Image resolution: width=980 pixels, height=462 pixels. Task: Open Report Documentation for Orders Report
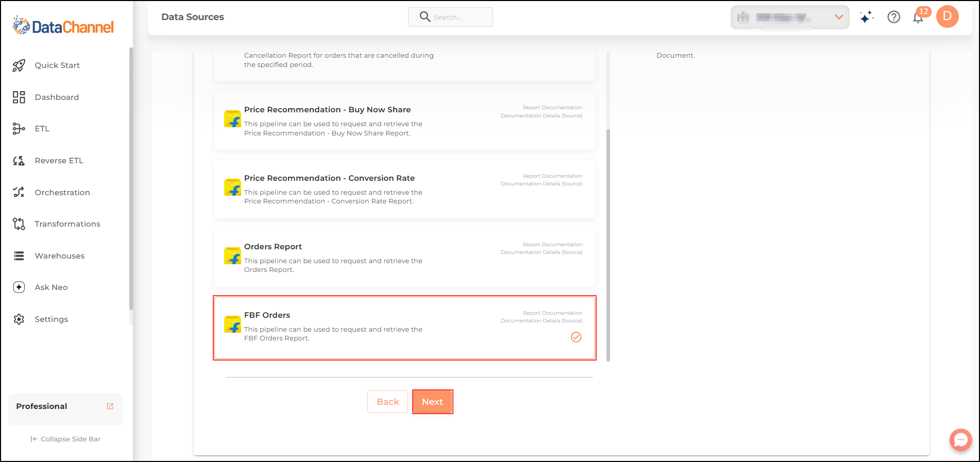coord(552,245)
